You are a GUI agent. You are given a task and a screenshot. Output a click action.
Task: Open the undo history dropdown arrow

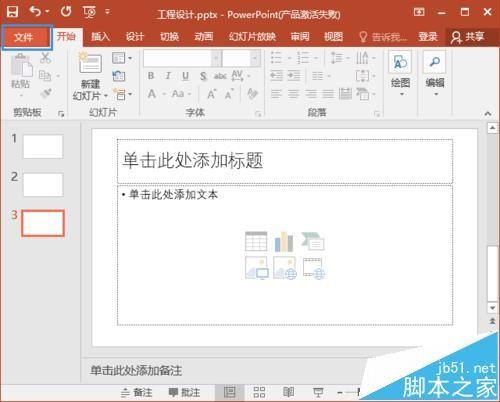(x=47, y=12)
